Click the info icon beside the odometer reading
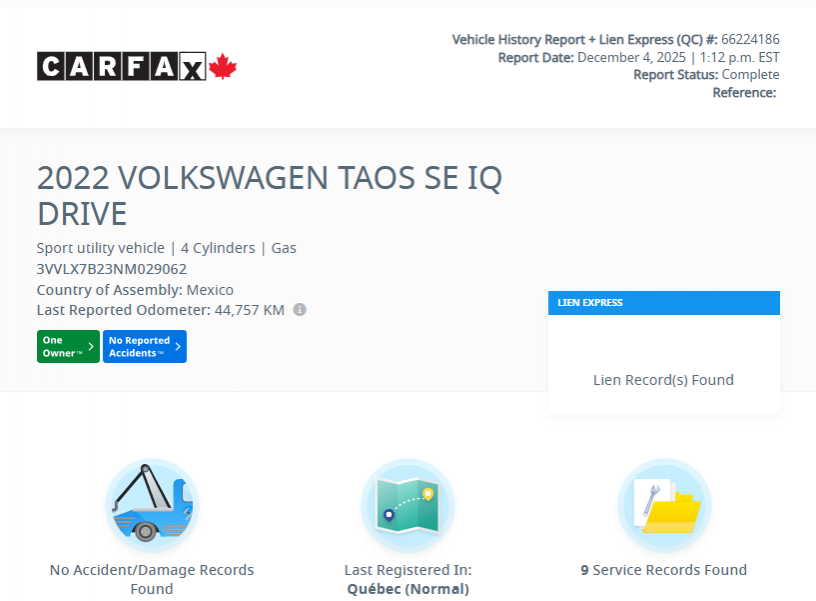 pos(299,310)
